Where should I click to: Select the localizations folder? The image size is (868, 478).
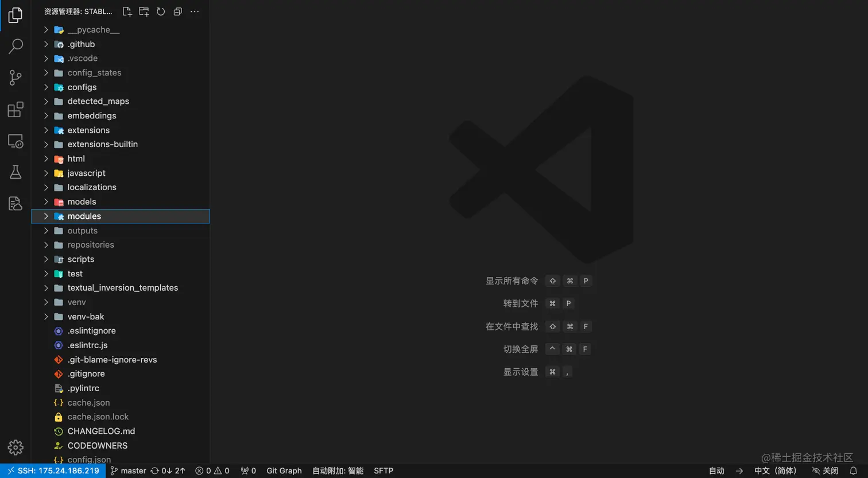click(121, 187)
